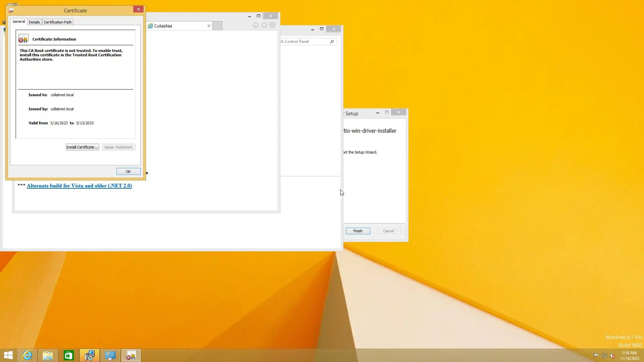The width and height of the screenshot is (644, 362).
Task: Open Internet Explorer from the taskbar
Action: 27,355
